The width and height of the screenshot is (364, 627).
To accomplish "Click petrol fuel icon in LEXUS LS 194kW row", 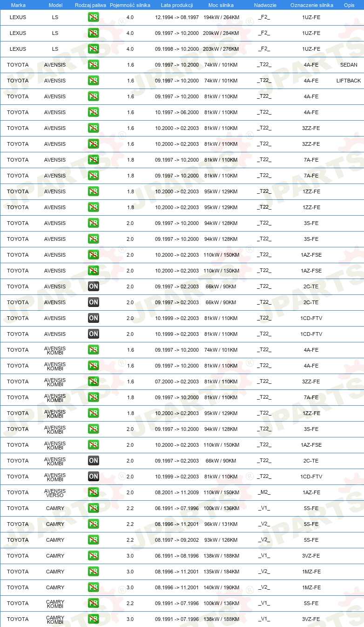I will tap(93, 17).
